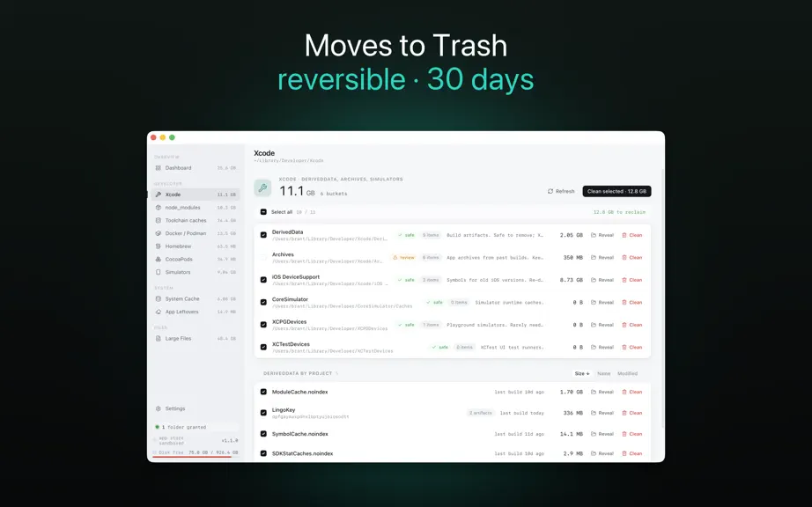This screenshot has height=507, width=812.
Task: Uncheck the XCTestDevices checkbox
Action: [x=263, y=347]
